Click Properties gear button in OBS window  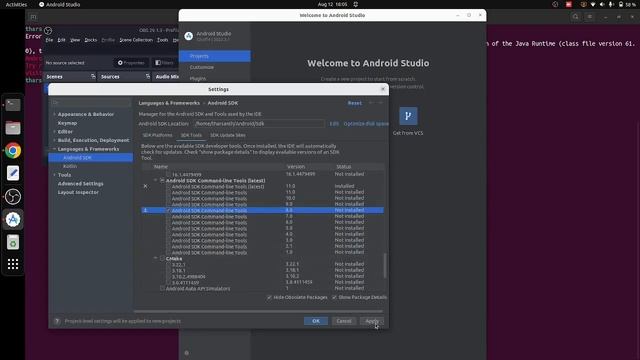click(131, 63)
